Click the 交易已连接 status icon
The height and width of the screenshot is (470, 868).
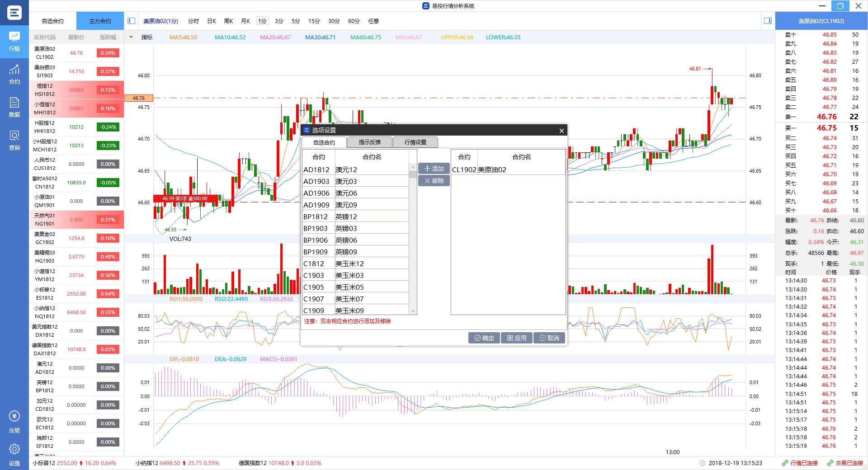click(830, 463)
